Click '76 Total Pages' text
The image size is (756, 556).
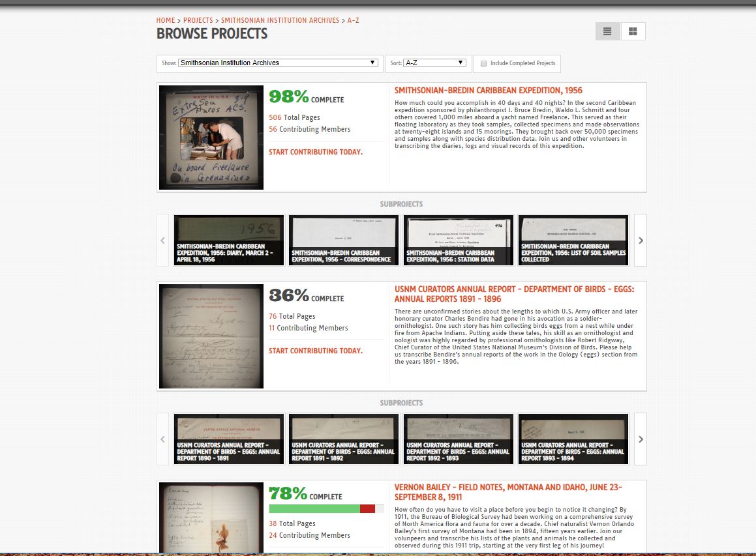point(292,316)
